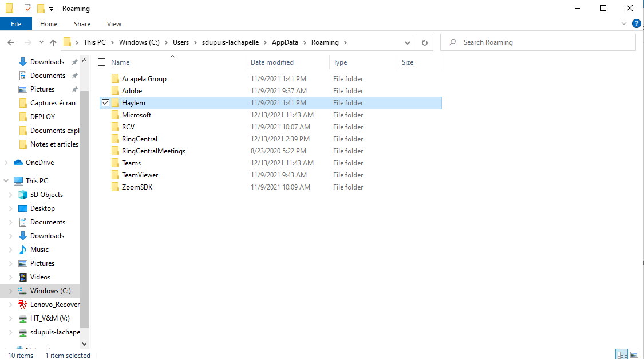
Task: Go up one folder level arrow
Action: (x=53, y=42)
